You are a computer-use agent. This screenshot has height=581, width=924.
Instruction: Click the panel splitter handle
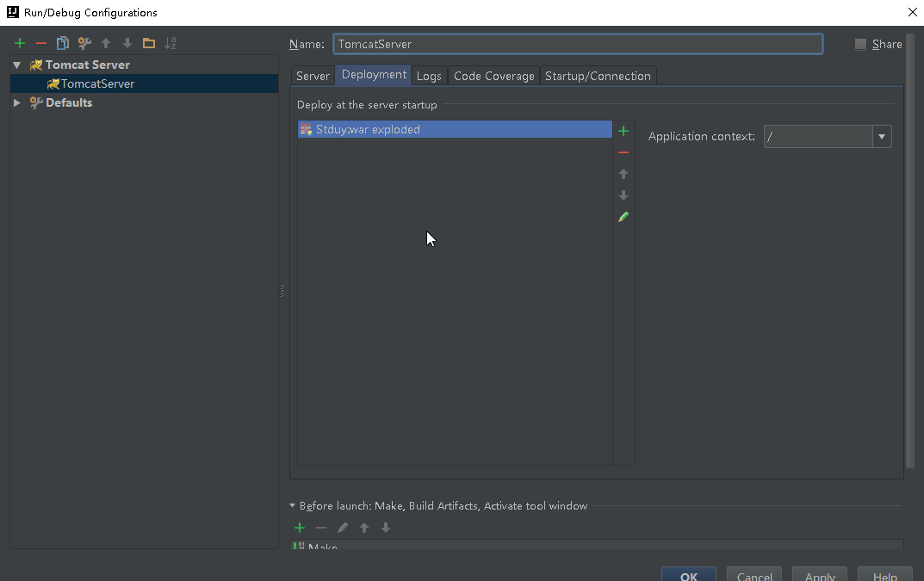(x=282, y=291)
